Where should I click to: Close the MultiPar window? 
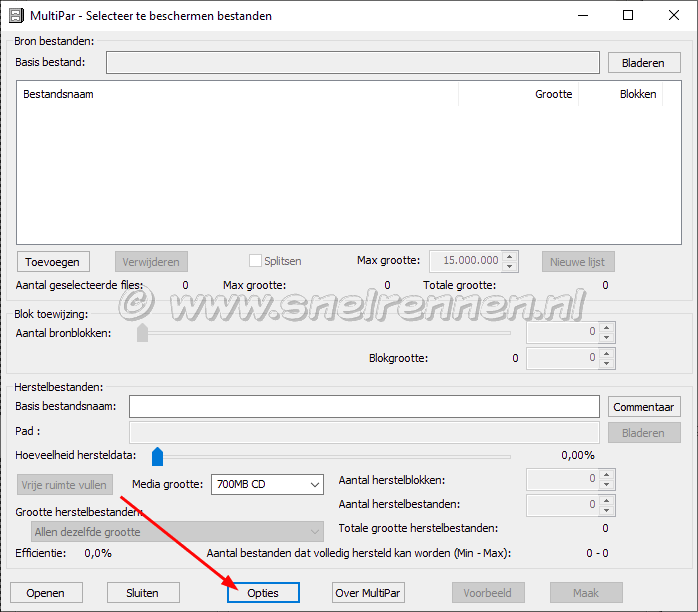click(x=674, y=16)
